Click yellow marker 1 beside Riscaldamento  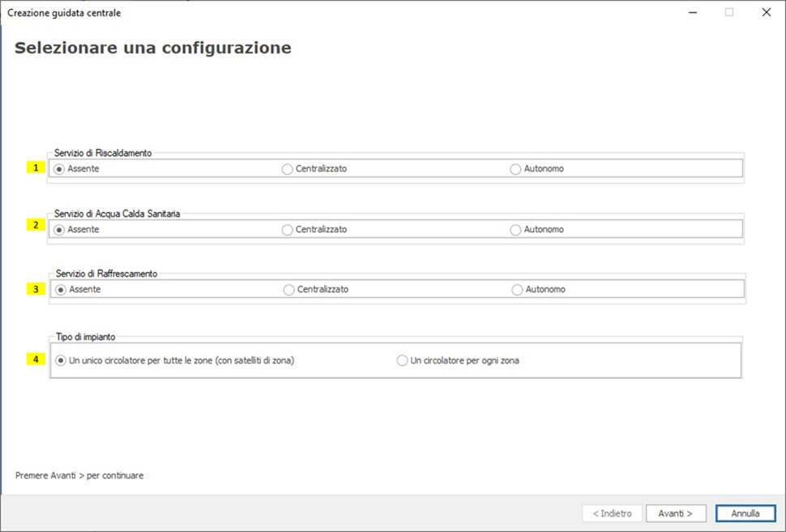pyautogui.click(x=36, y=168)
